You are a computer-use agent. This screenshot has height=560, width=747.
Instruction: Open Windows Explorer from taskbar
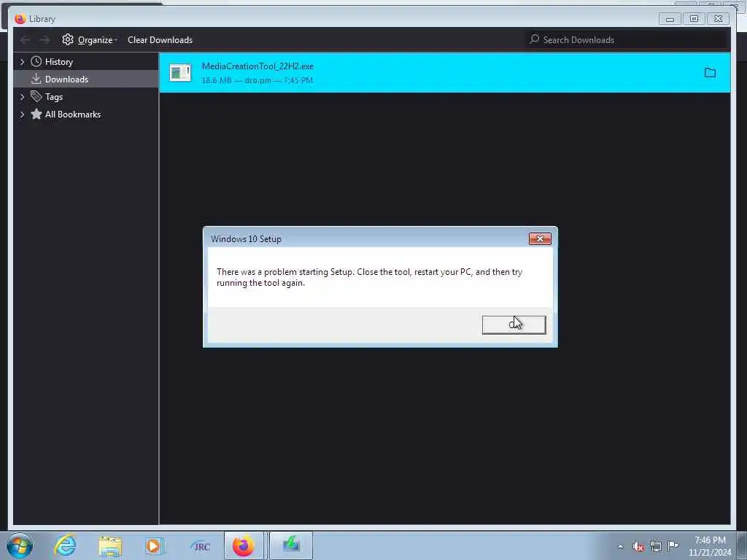tap(110, 546)
